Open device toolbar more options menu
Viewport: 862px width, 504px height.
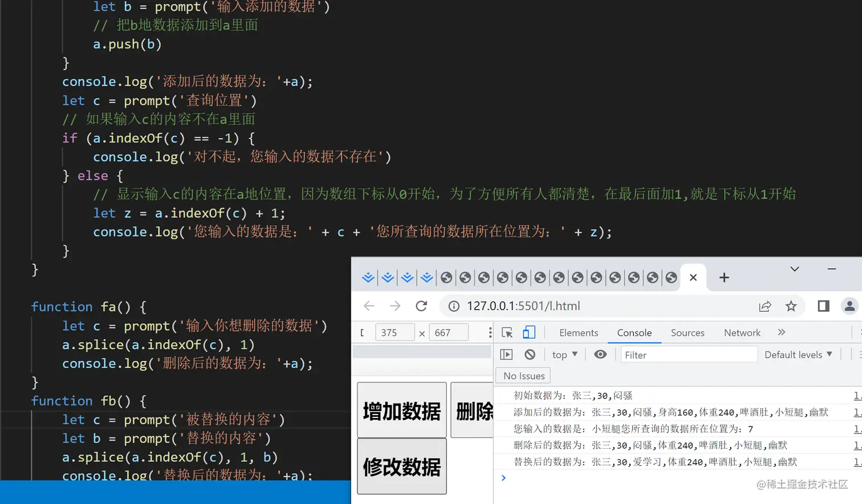point(490,332)
